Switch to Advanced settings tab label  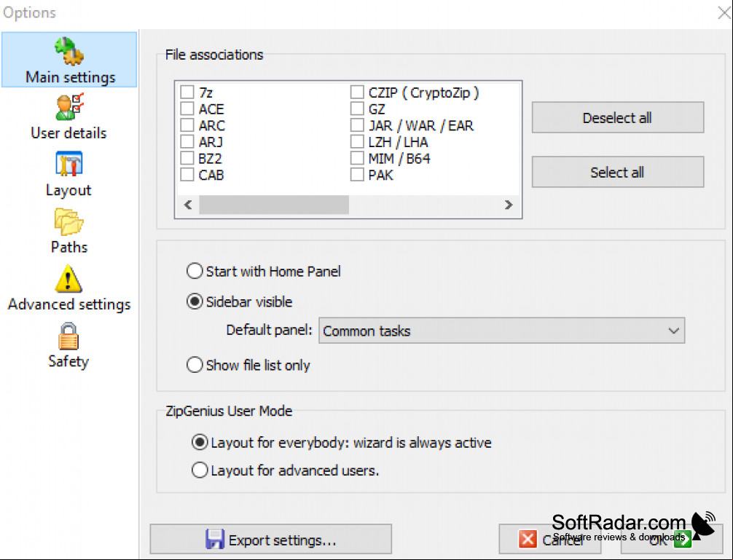coord(69,304)
